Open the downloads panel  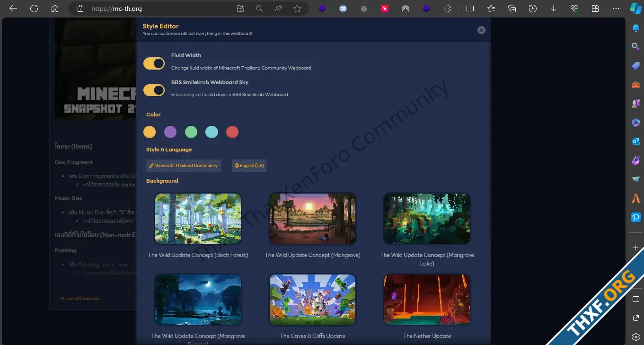click(x=554, y=9)
